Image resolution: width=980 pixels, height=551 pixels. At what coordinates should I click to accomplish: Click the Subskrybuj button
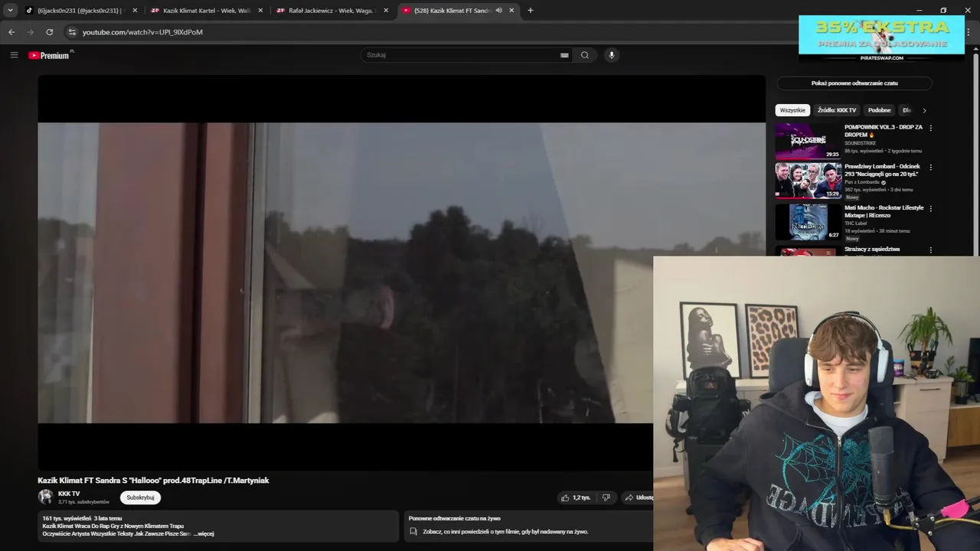(140, 497)
